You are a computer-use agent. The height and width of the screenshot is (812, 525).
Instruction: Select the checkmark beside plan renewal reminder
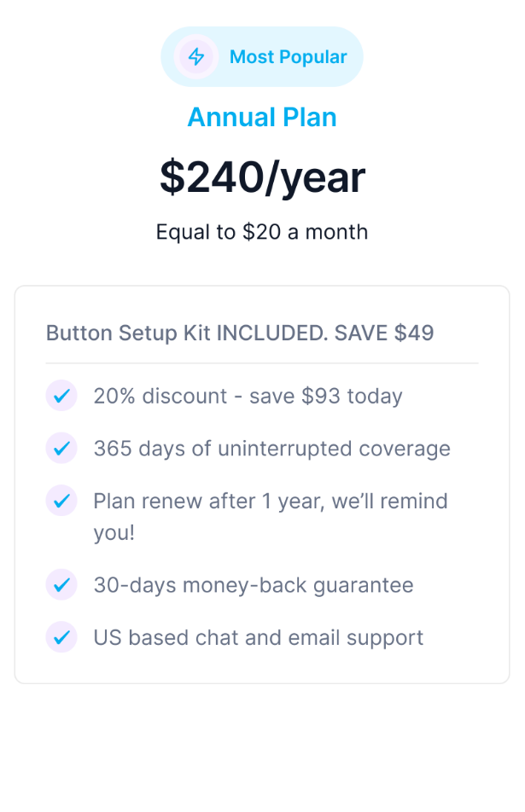click(x=61, y=501)
